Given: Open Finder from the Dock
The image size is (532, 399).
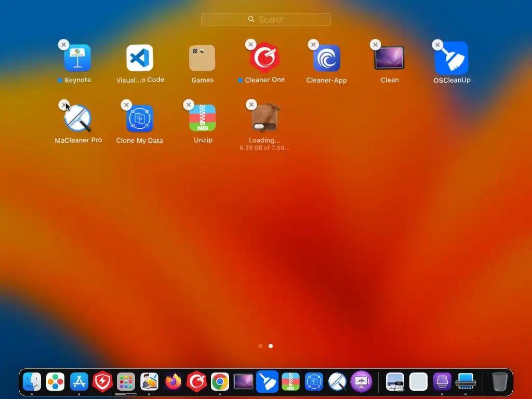Looking at the screenshot, I should (x=32, y=382).
